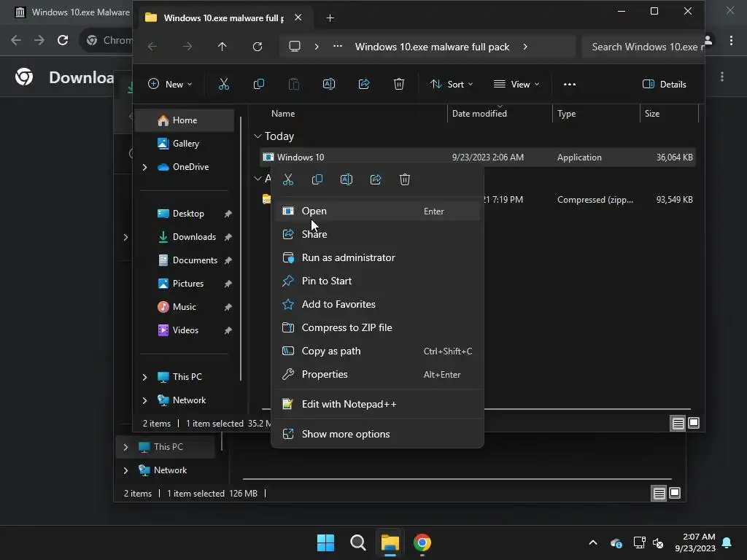Image resolution: width=747 pixels, height=560 pixels.
Task: Click the Search Windows 10.exe field
Action: [x=646, y=47]
